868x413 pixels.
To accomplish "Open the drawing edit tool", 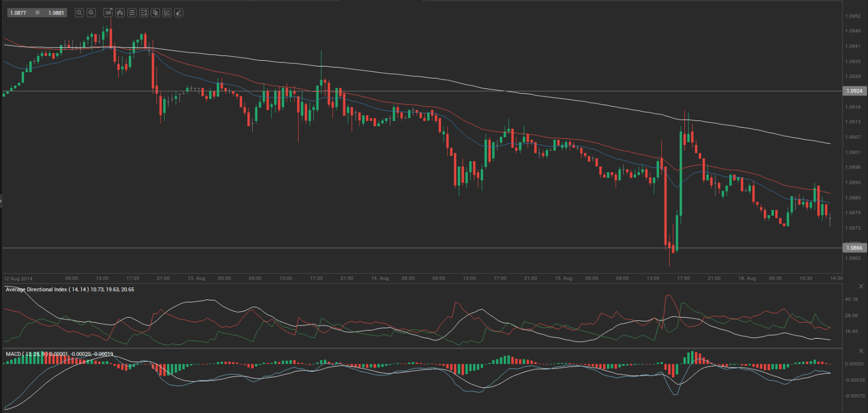I will pyautogui.click(x=167, y=13).
